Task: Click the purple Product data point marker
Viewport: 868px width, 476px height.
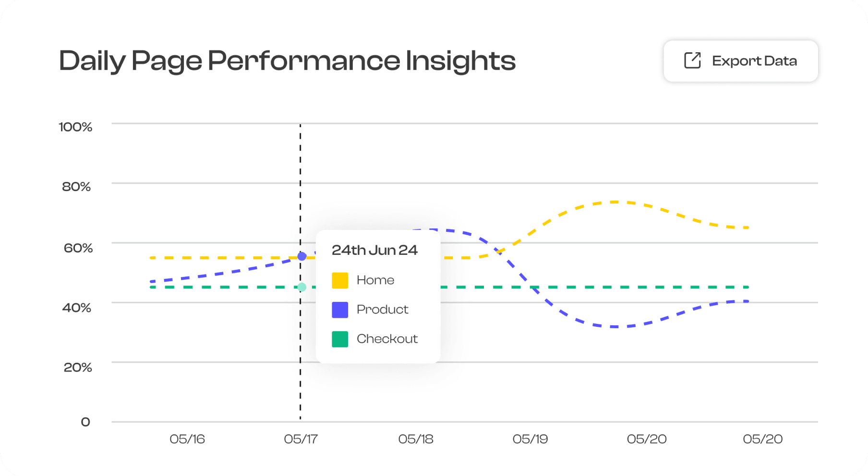Action: point(301,257)
